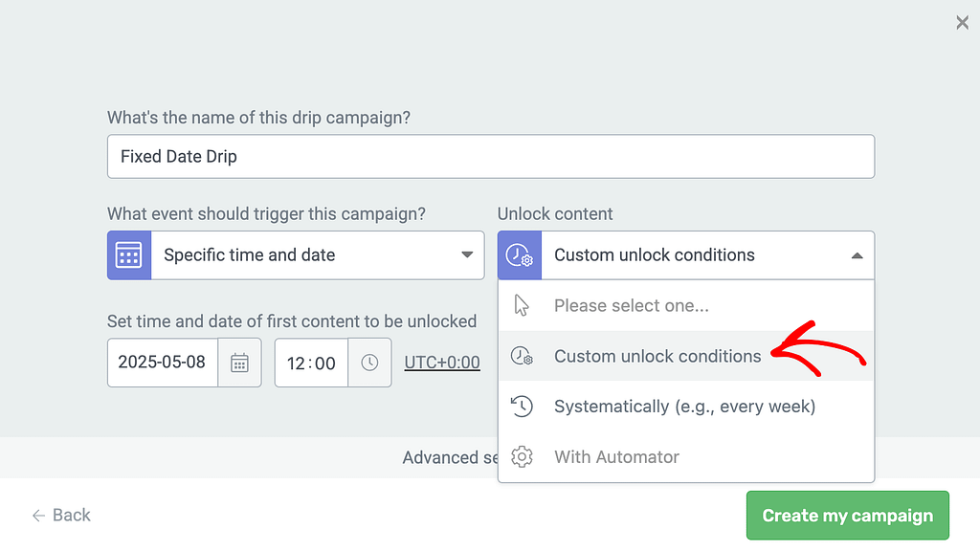The width and height of the screenshot is (980, 551).
Task: Click the calendar icon beside Specific time and date
Action: [129, 254]
